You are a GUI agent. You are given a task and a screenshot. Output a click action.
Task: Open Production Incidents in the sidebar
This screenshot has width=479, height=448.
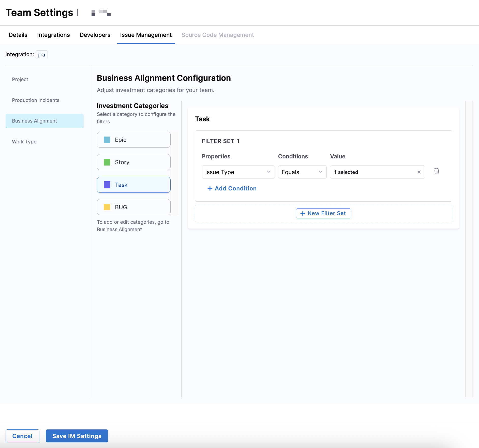pyautogui.click(x=36, y=100)
